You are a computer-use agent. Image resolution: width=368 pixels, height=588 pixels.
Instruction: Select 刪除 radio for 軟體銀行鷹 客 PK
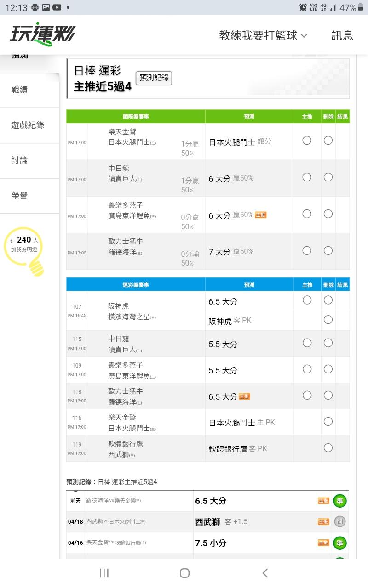coord(328,448)
